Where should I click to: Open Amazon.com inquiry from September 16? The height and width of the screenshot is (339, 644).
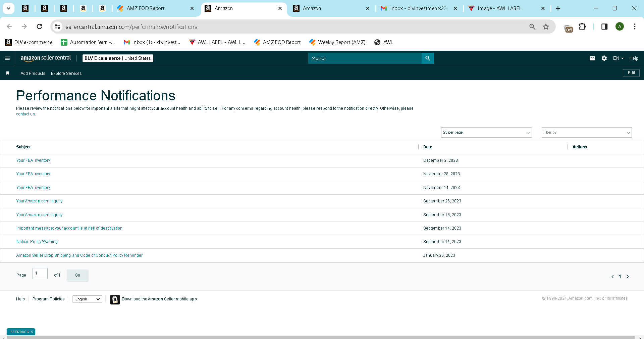(39, 215)
